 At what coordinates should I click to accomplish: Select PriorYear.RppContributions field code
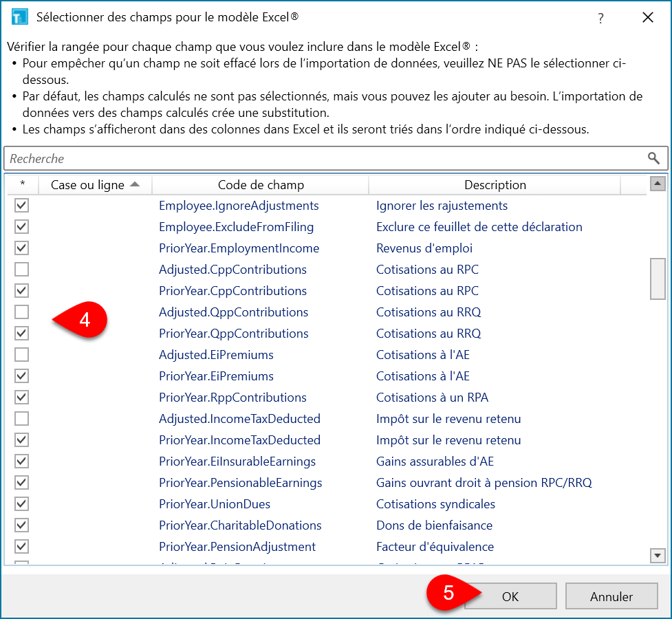[232, 398]
